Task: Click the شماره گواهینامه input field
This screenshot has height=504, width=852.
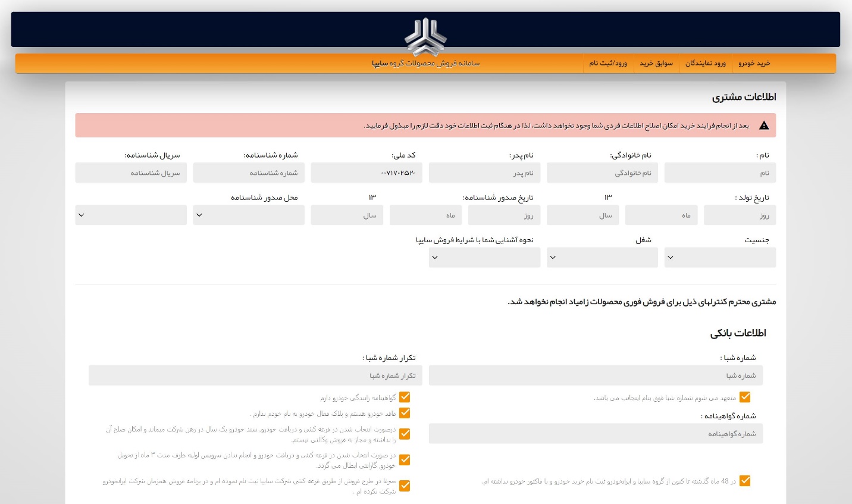Action: (x=596, y=434)
